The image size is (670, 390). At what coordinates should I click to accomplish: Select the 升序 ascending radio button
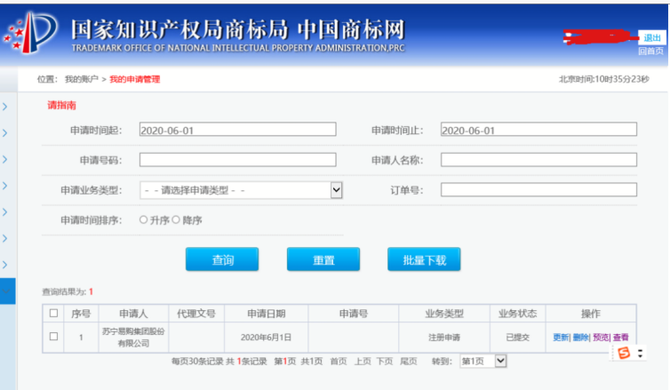tap(144, 220)
